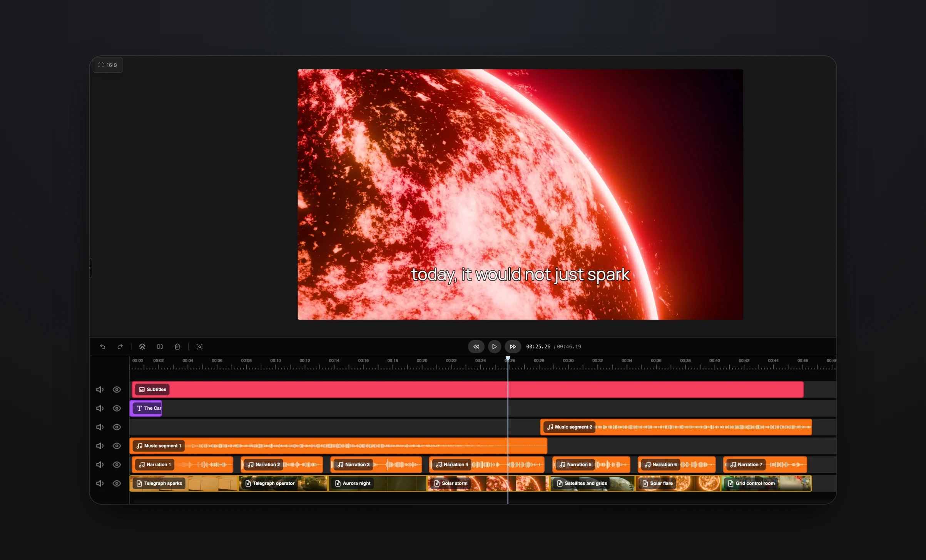Mute the Narration track
This screenshot has width=926, height=560.
tap(100, 465)
